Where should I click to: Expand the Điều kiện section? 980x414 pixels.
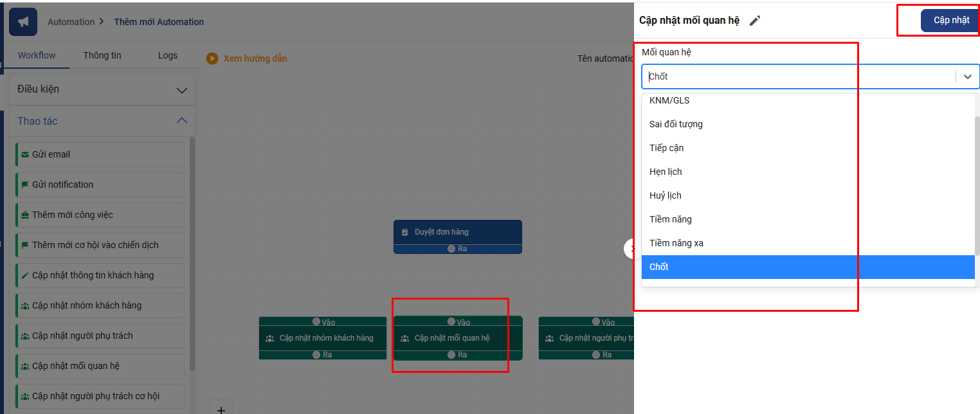181,90
